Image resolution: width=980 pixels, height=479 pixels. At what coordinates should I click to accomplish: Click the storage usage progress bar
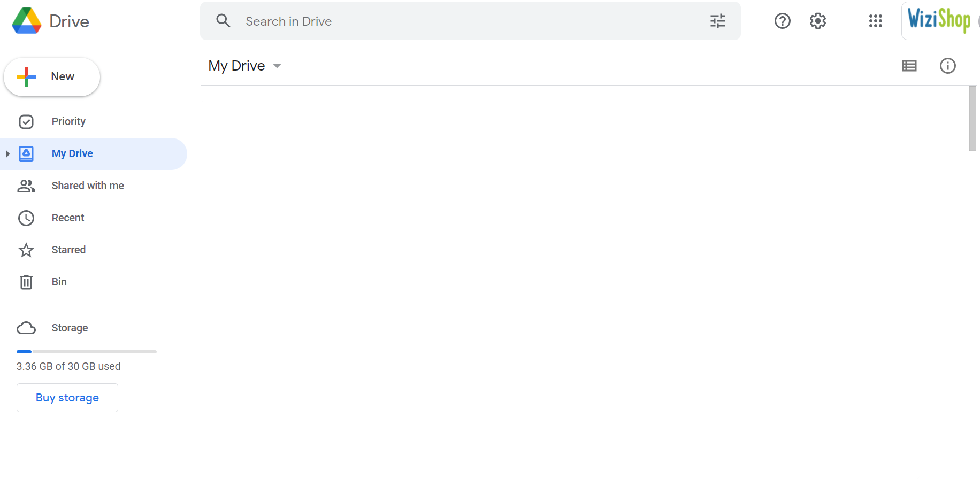(87, 352)
